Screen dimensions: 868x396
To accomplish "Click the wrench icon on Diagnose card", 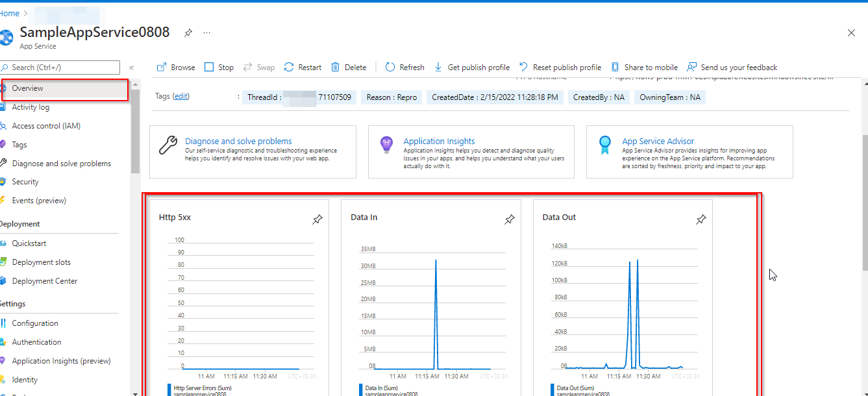I will point(168,145).
